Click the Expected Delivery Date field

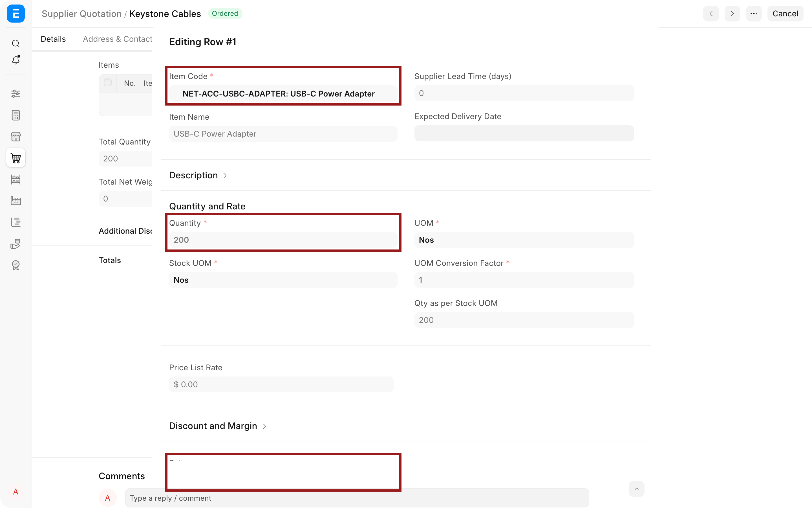524,133
